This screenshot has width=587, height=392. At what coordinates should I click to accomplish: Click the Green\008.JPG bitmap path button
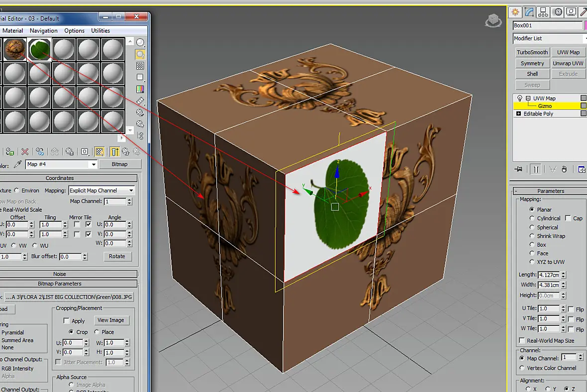tap(69, 297)
